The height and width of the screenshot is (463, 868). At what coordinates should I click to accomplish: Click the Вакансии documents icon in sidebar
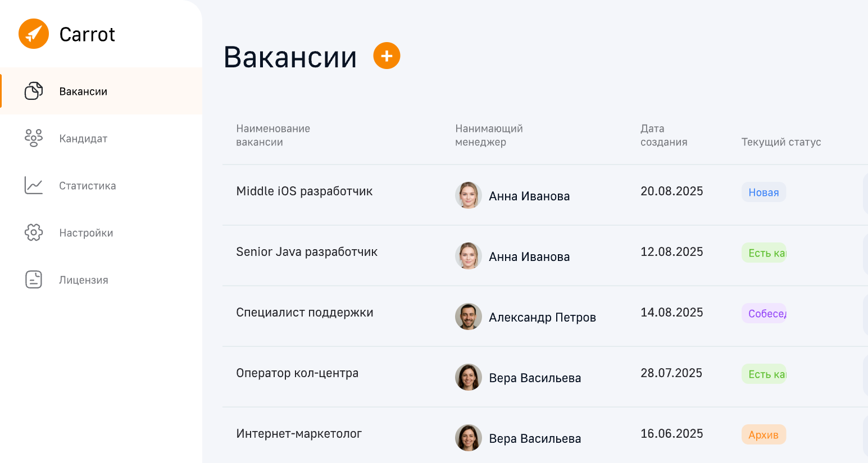pyautogui.click(x=34, y=91)
